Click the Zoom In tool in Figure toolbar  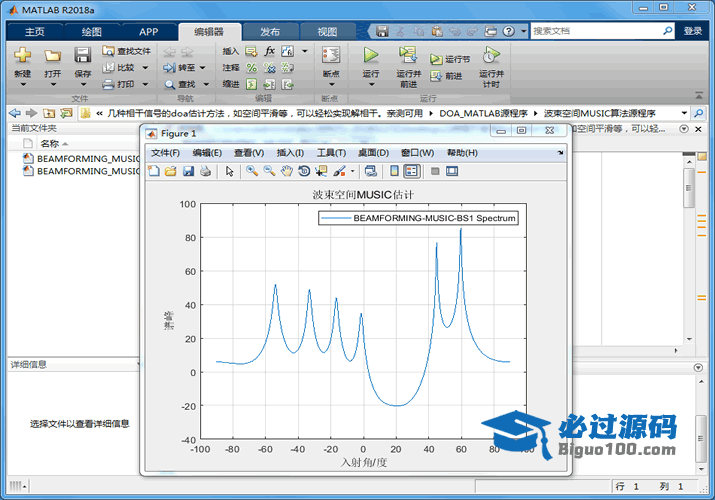pos(252,171)
